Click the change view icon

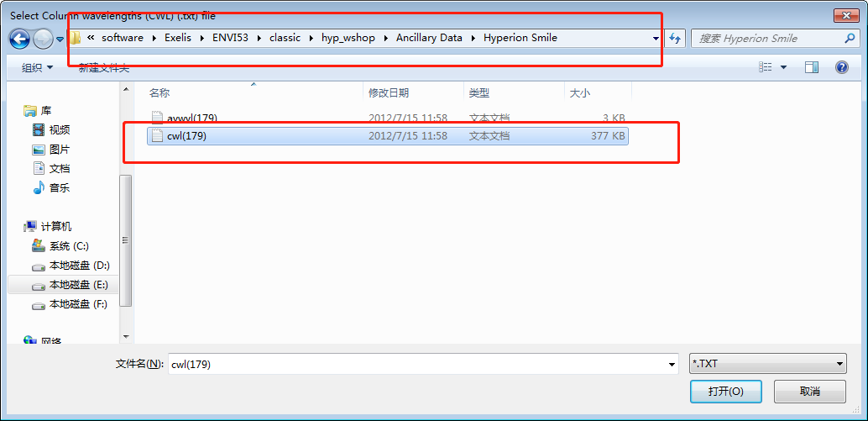coord(766,67)
